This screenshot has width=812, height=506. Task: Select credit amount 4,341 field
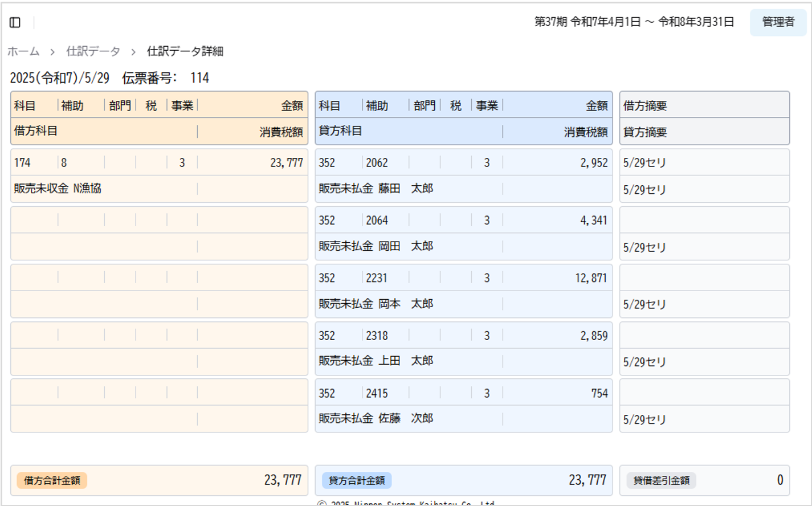point(593,221)
